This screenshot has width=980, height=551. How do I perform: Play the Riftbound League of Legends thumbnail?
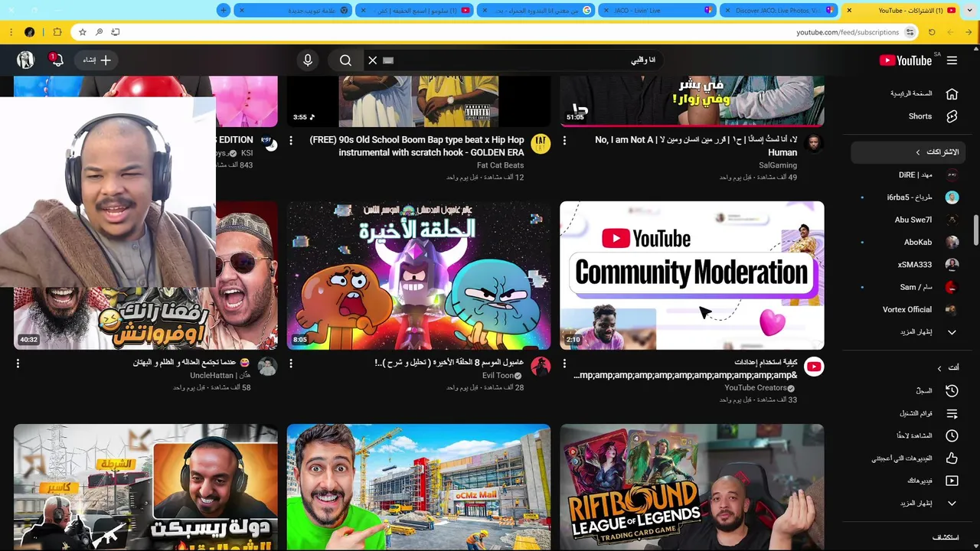[x=692, y=487]
